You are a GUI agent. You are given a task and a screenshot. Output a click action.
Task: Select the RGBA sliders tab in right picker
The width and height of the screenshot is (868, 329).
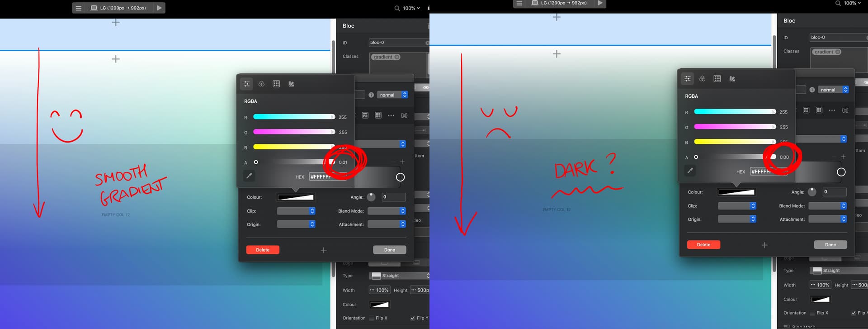(687, 79)
